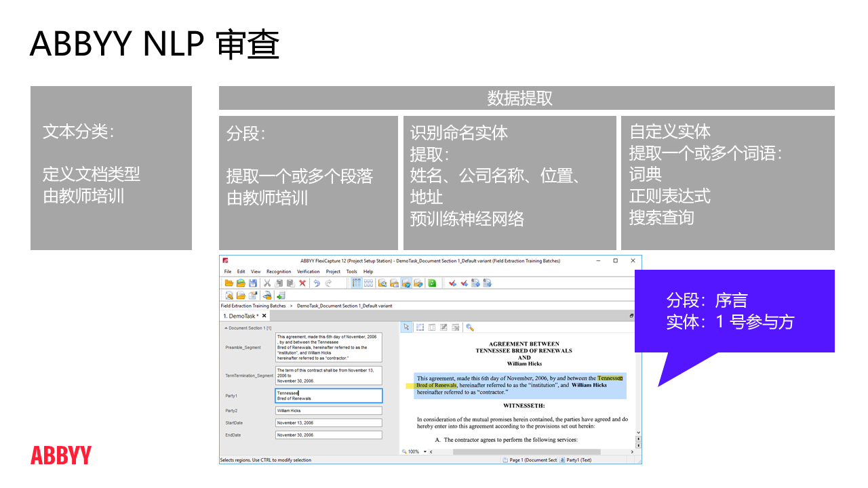
Task: Click the Redo arrow icon
Action: 328,283
